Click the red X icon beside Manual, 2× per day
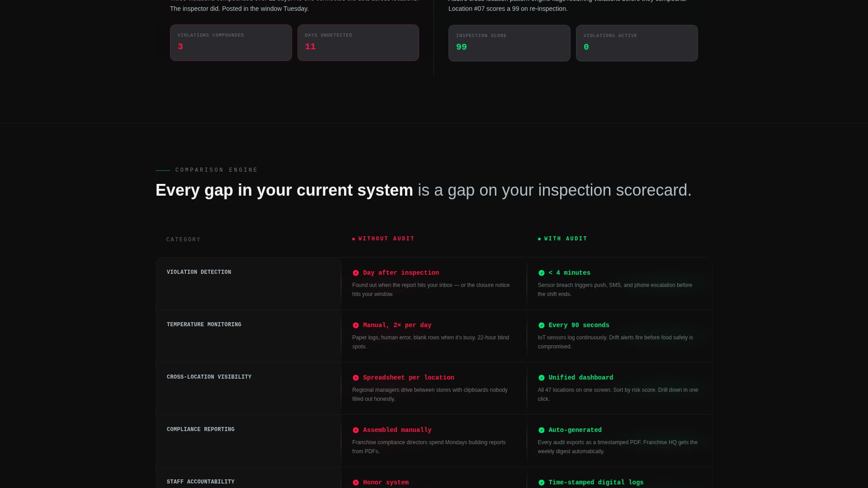868x488 pixels. point(356,325)
